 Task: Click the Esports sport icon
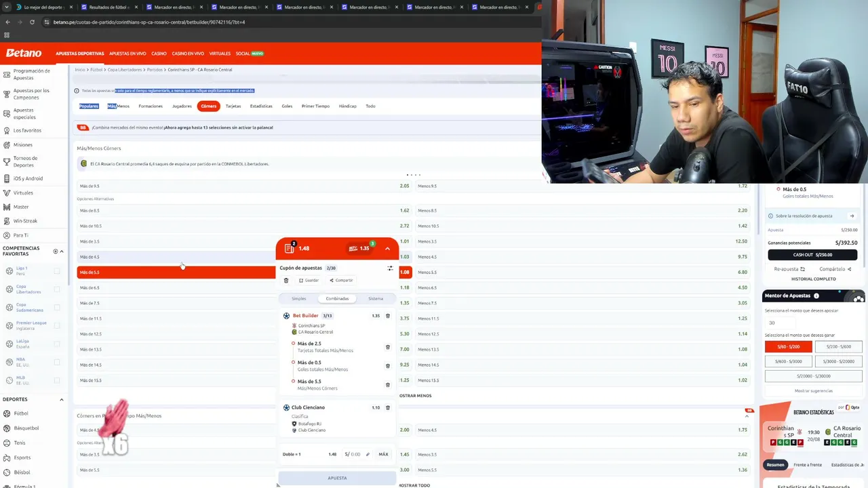(x=6, y=457)
